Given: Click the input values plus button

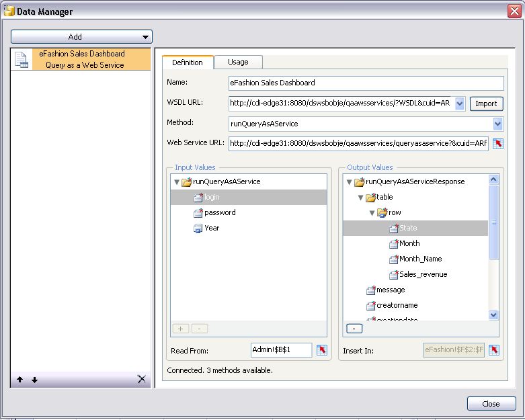Looking at the screenshot, I should [x=180, y=329].
